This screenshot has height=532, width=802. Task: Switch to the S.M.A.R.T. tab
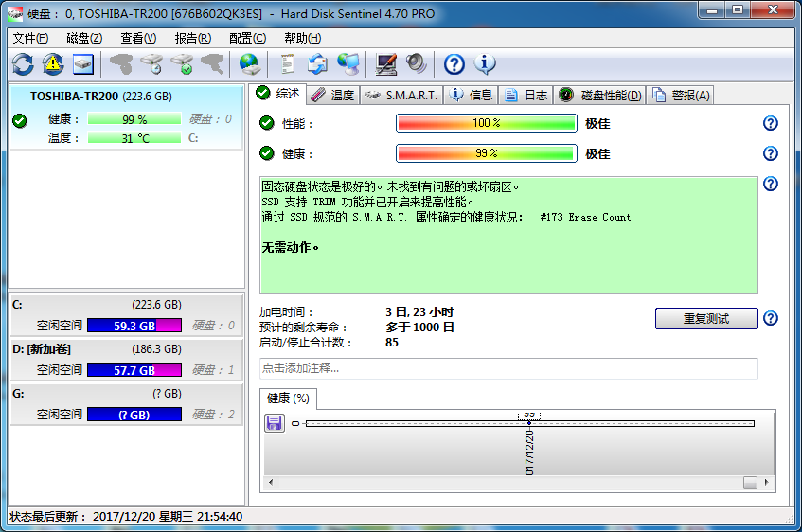tap(401, 96)
